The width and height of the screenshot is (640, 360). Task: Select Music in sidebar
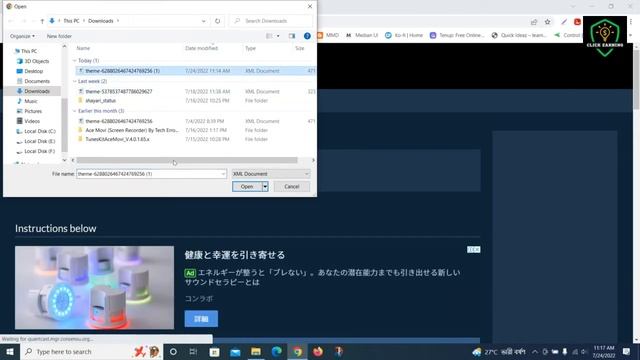pos(31,101)
